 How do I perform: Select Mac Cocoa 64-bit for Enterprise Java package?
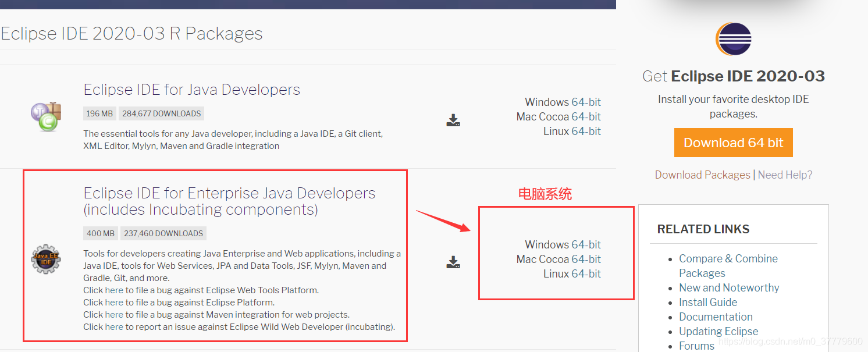pyautogui.click(x=586, y=259)
